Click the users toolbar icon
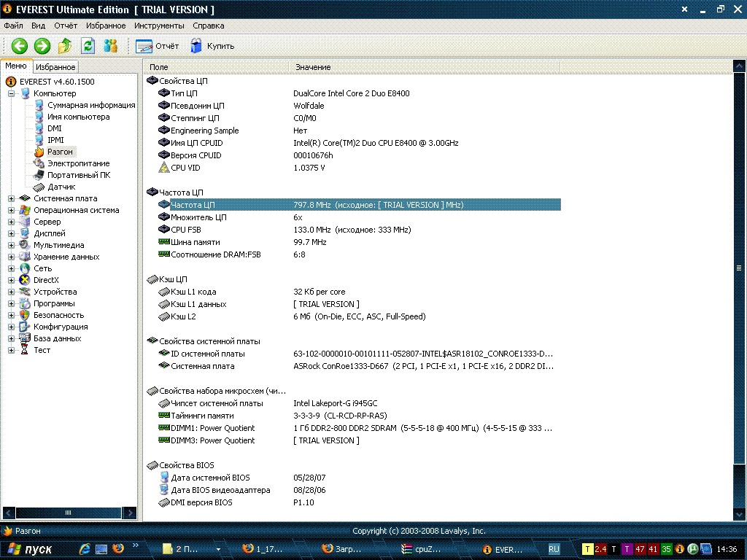This screenshot has width=747, height=560. pos(110,46)
